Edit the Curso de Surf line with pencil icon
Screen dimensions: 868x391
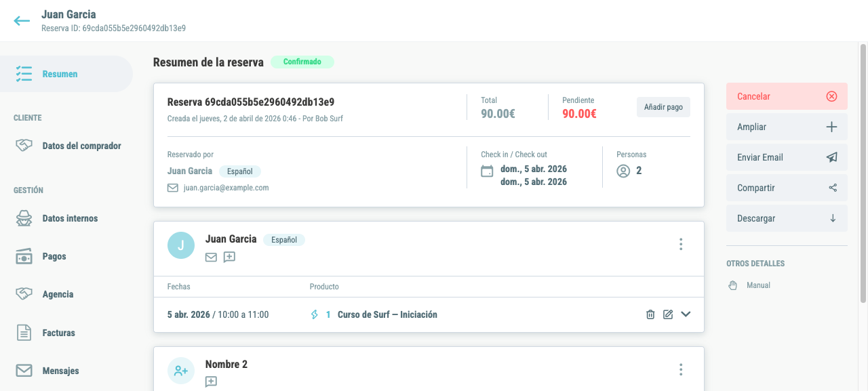[668, 314]
